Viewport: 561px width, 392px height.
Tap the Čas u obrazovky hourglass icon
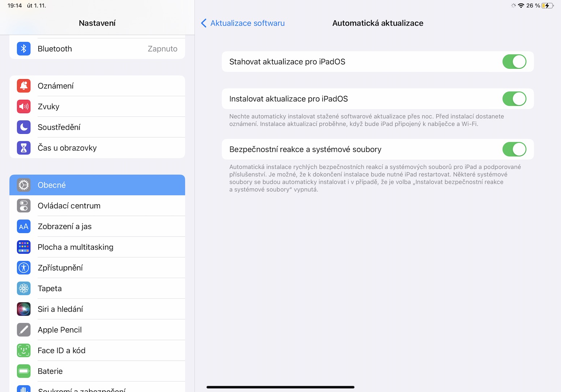pyautogui.click(x=23, y=148)
